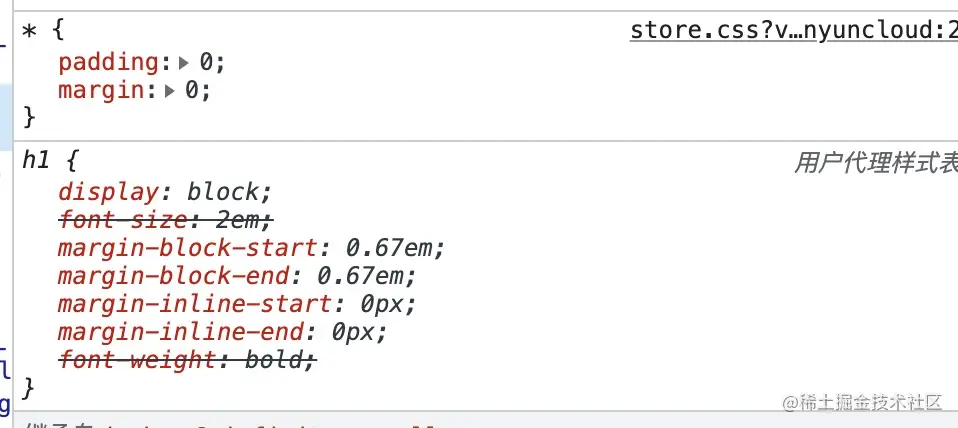Select the margin-inline-start property
958x428 pixels.
(x=195, y=304)
